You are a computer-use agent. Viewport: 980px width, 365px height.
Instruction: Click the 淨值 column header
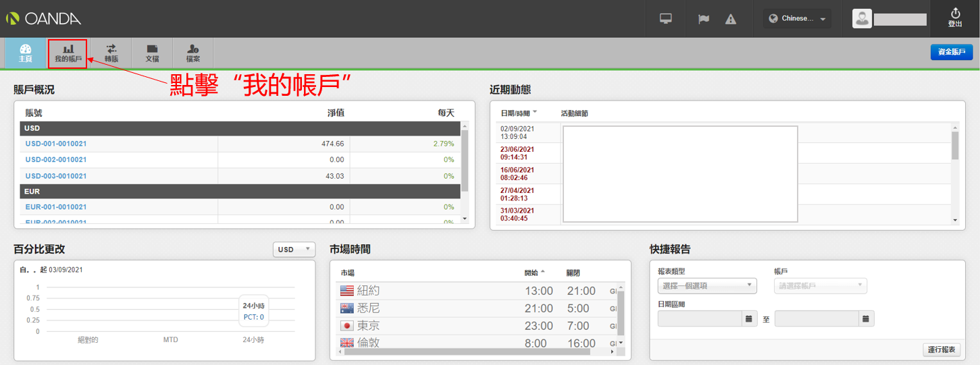[336, 113]
